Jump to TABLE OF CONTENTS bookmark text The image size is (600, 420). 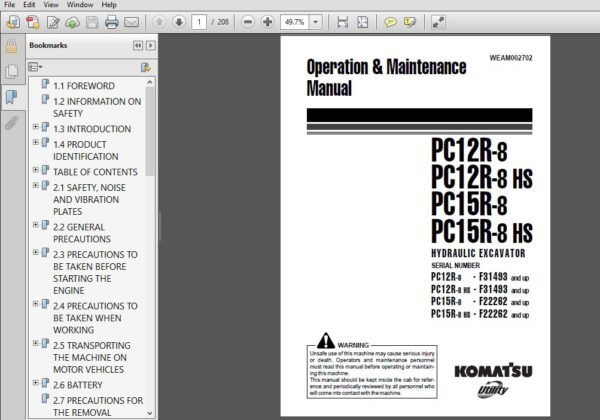click(x=95, y=172)
